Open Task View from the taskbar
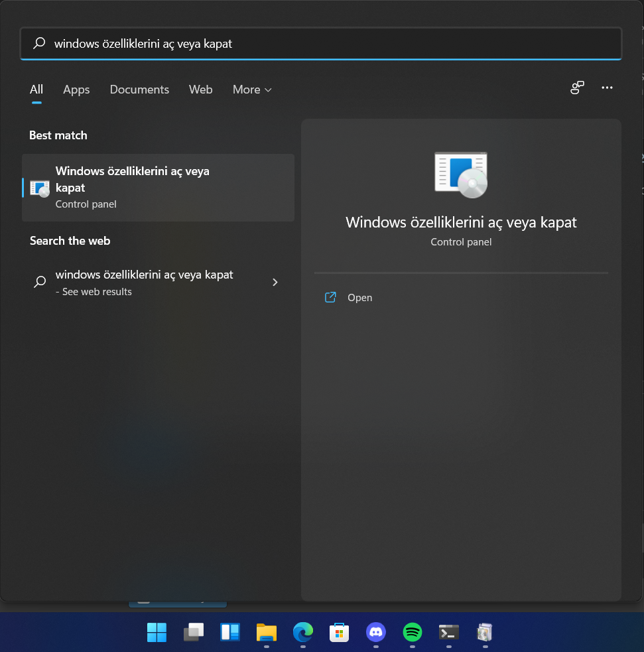 coord(193,633)
